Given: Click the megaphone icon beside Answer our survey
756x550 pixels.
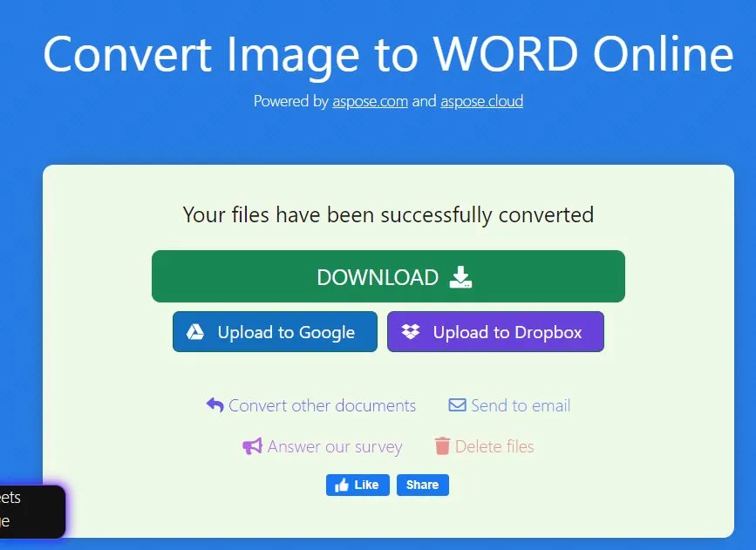Looking at the screenshot, I should (x=251, y=446).
